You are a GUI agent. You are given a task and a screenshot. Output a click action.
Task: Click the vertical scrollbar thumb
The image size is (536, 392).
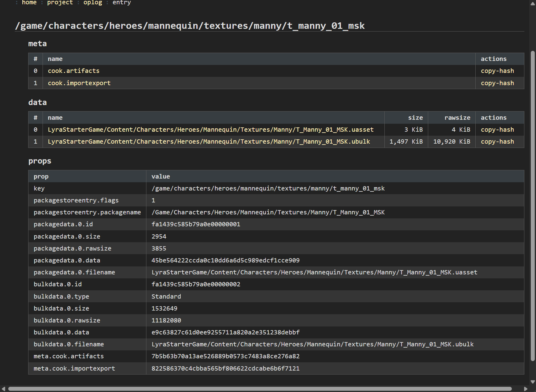[533, 206]
